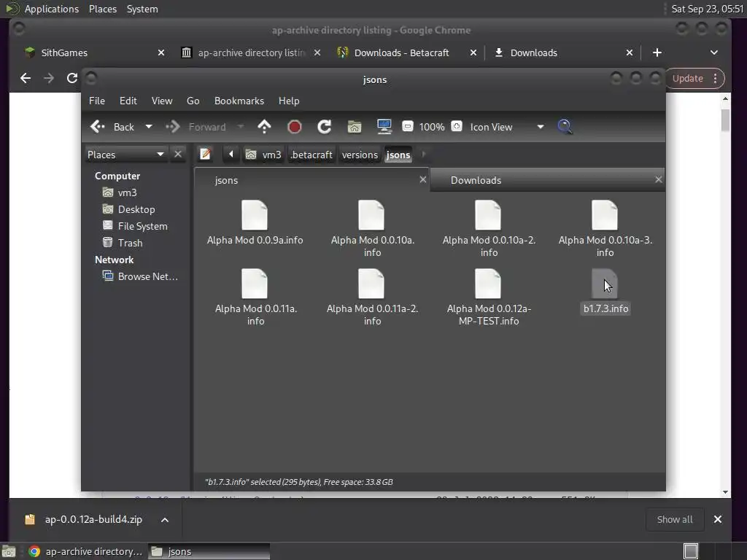Select vm3 in the sidebar
This screenshot has width=747, height=560.
[120, 192]
